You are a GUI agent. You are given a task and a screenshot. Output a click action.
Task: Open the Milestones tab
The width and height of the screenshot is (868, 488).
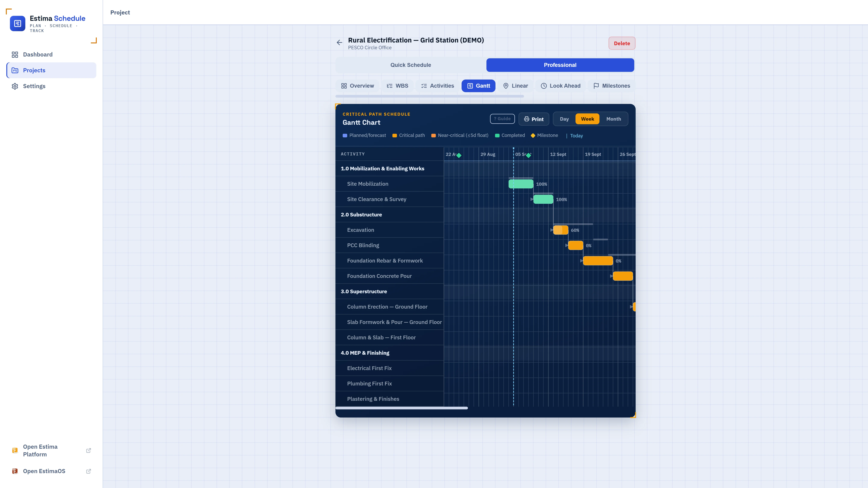pos(611,86)
